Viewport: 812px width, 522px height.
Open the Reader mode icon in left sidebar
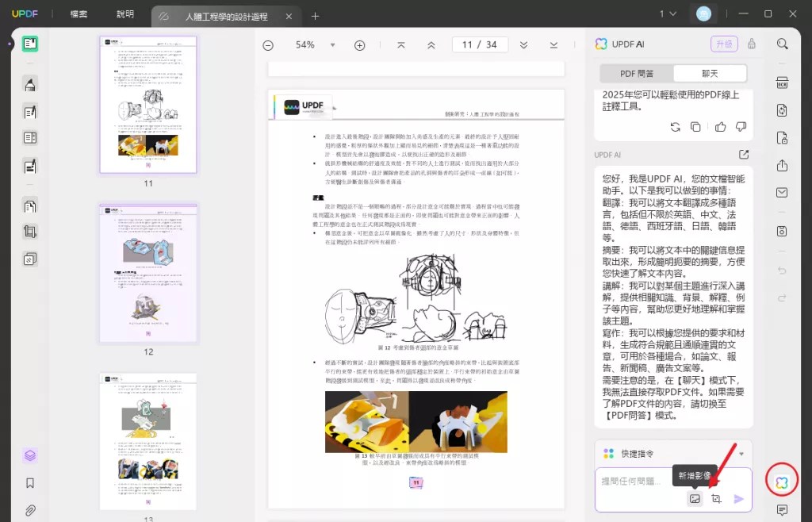30,44
